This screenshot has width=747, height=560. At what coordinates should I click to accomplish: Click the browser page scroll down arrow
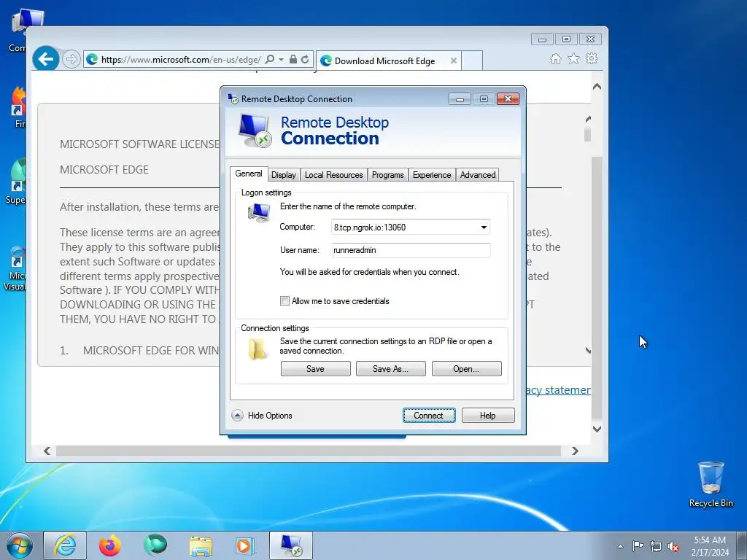tap(597, 429)
